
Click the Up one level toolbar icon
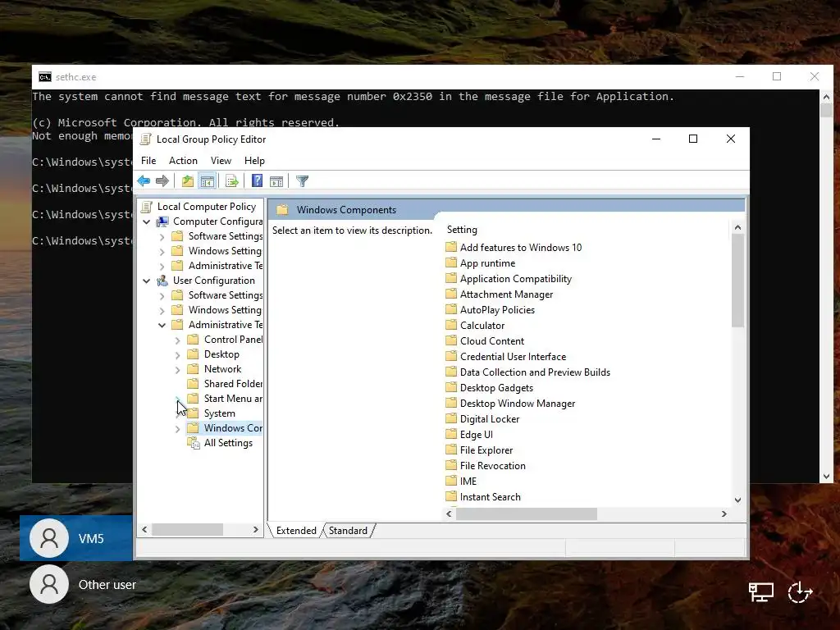click(188, 181)
